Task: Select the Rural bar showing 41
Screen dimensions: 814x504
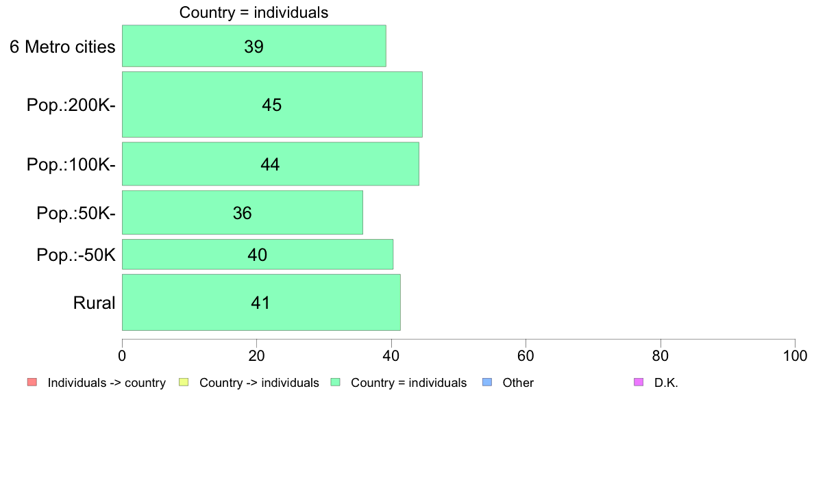Action: coord(261,302)
